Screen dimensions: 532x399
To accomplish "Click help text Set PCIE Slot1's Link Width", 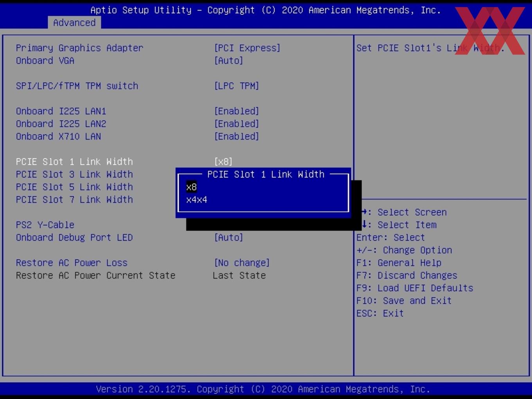I will click(x=430, y=48).
